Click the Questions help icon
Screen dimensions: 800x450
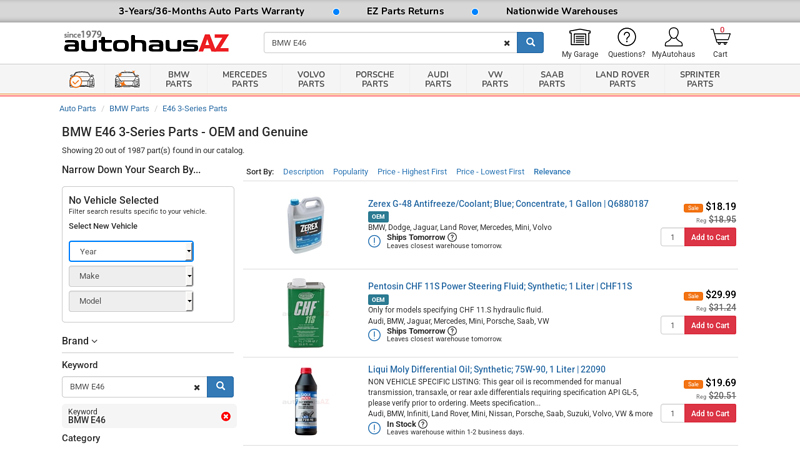click(x=626, y=38)
